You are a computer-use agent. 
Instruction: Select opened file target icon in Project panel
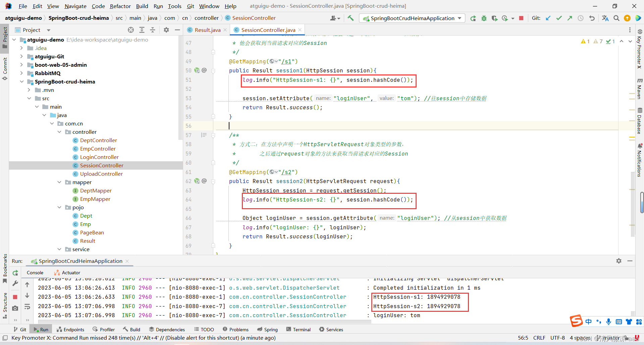tap(131, 30)
